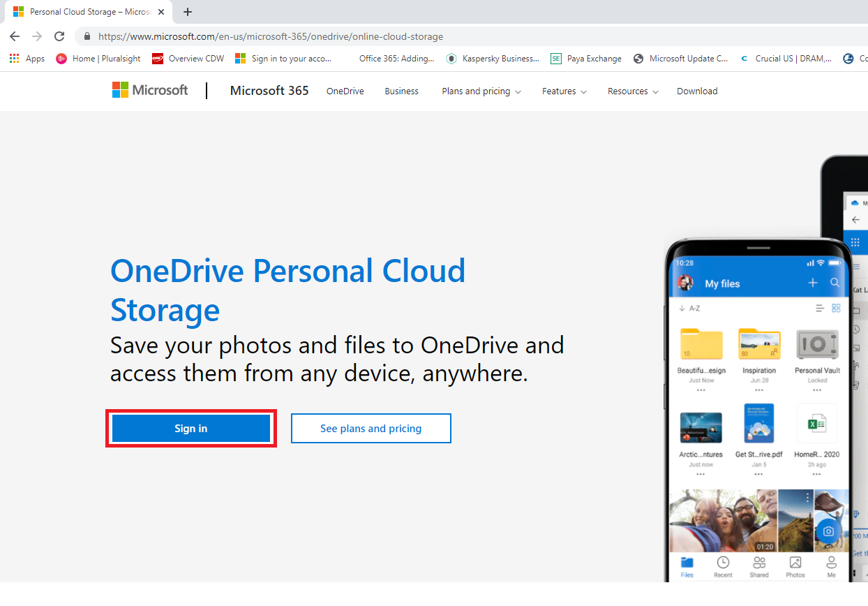This screenshot has width=868, height=606.
Task: Open the Get Started PDF file thumbnail
Action: pos(759,423)
